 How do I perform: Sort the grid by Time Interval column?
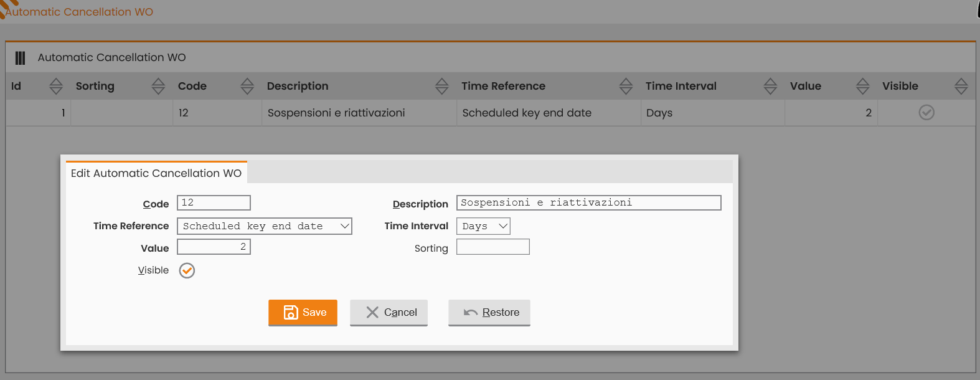pyautogui.click(x=770, y=86)
